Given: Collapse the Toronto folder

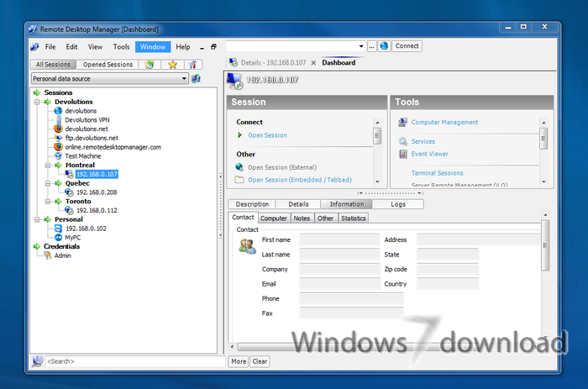Looking at the screenshot, I should pyautogui.click(x=48, y=201).
